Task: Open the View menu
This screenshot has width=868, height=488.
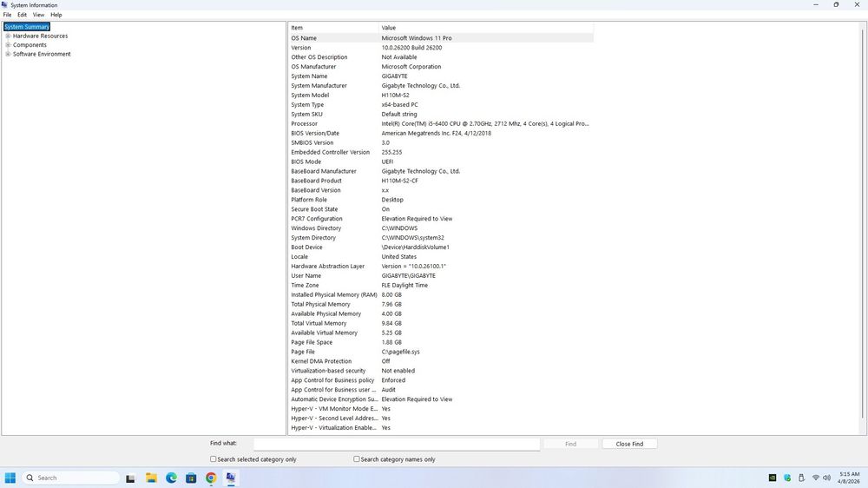Action: tap(38, 15)
